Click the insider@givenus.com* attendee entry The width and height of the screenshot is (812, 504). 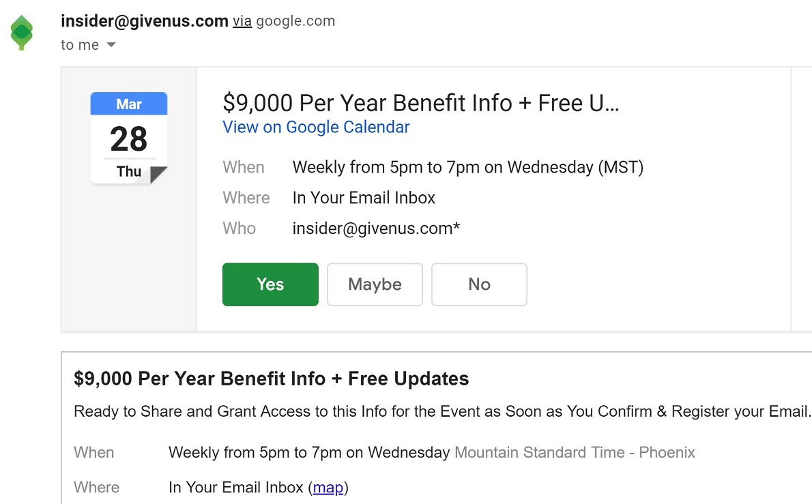(x=376, y=228)
